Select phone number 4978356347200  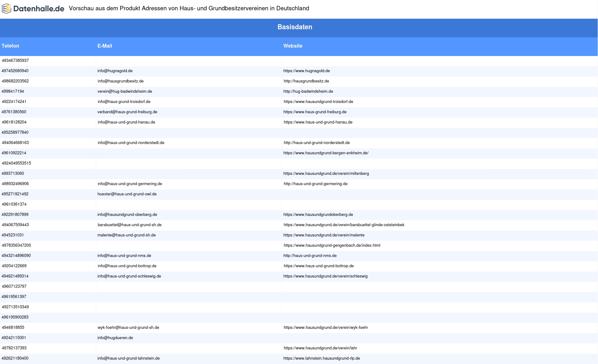tap(16, 245)
